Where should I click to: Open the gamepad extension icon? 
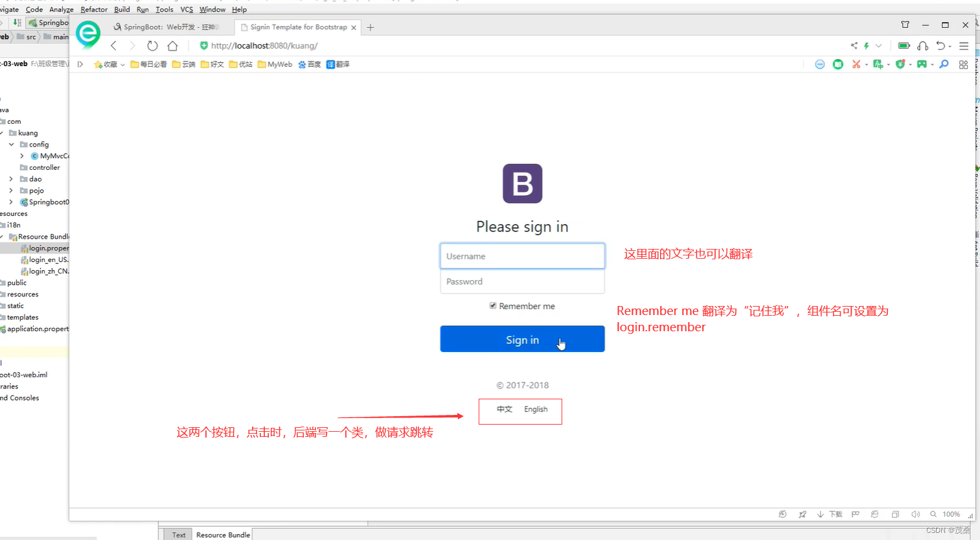[x=922, y=64]
